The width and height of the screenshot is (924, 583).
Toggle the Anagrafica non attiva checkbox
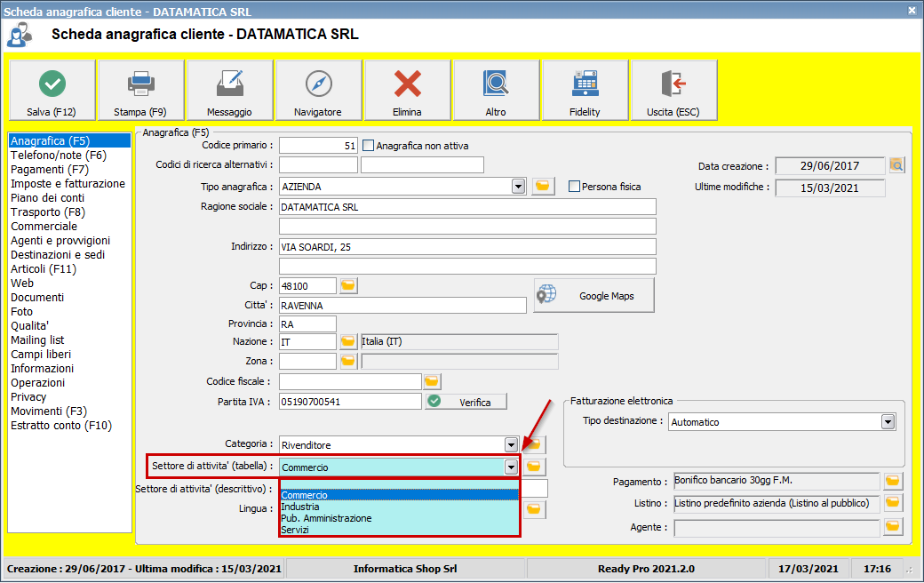pos(369,146)
